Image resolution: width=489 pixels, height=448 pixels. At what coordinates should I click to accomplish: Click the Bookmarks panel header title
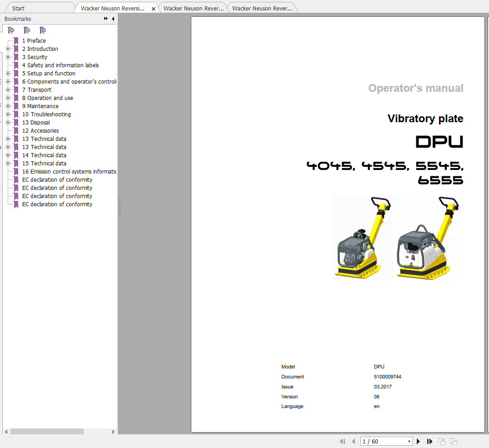pos(18,19)
